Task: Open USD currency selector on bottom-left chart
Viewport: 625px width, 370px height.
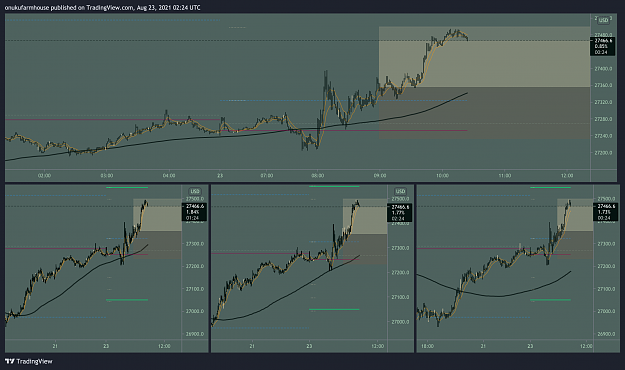Action: pyautogui.click(x=195, y=191)
